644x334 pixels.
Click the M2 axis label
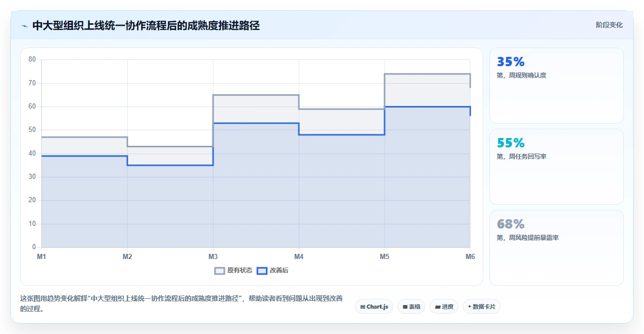[x=127, y=256]
